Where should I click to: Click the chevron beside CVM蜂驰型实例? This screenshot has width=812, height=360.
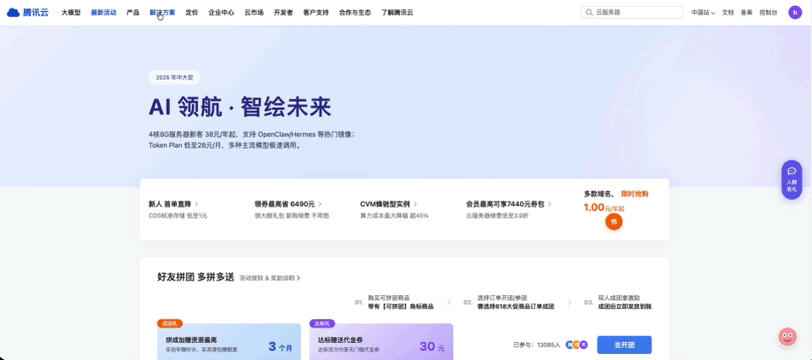point(415,204)
